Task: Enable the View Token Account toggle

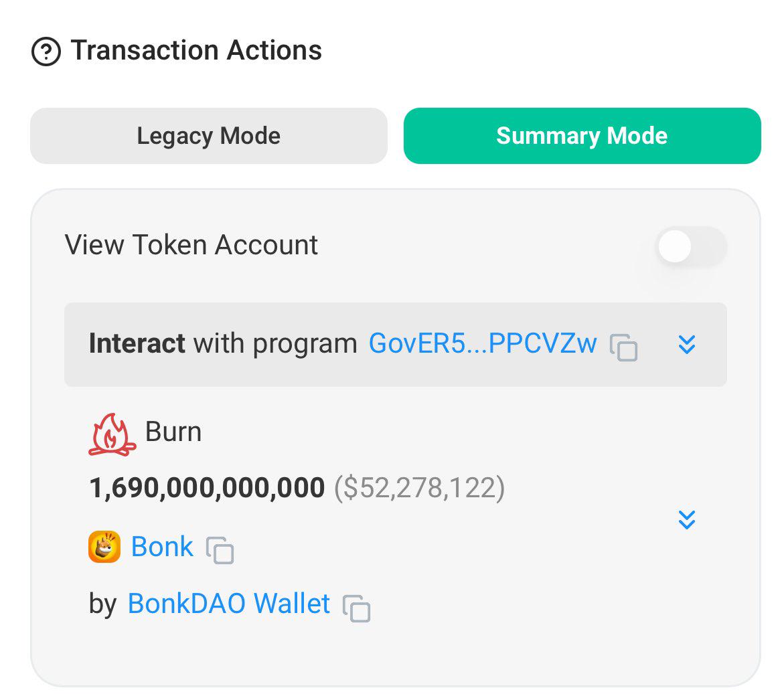Action: tap(690, 247)
